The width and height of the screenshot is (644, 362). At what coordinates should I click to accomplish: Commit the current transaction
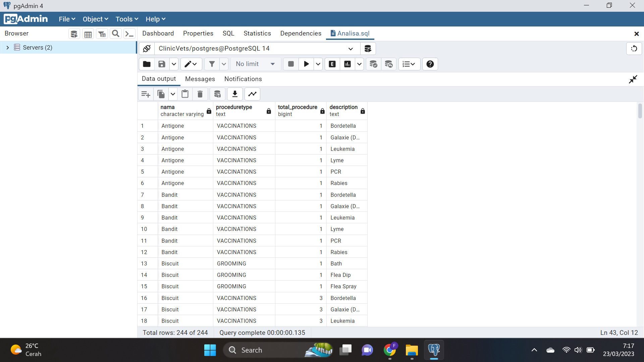(x=373, y=64)
